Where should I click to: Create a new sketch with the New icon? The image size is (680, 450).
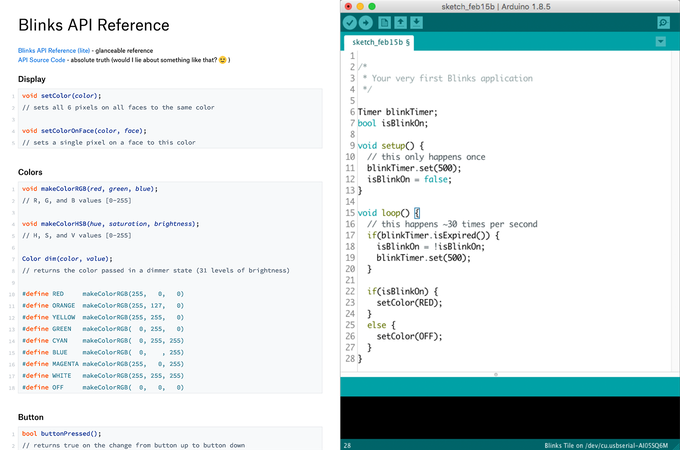(x=384, y=23)
